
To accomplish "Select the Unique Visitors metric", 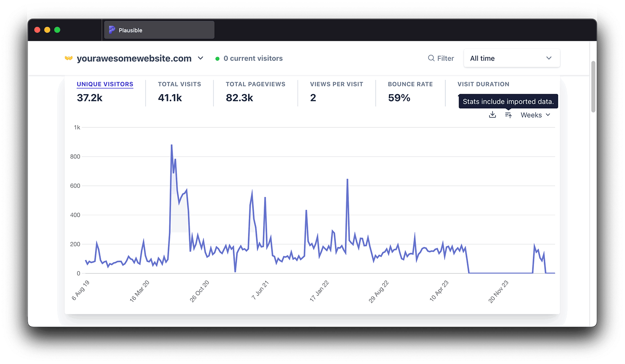I will [105, 84].
